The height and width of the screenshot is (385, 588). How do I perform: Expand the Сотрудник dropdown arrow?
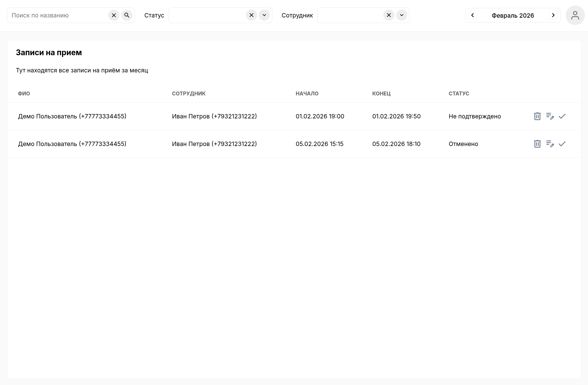[x=401, y=15]
